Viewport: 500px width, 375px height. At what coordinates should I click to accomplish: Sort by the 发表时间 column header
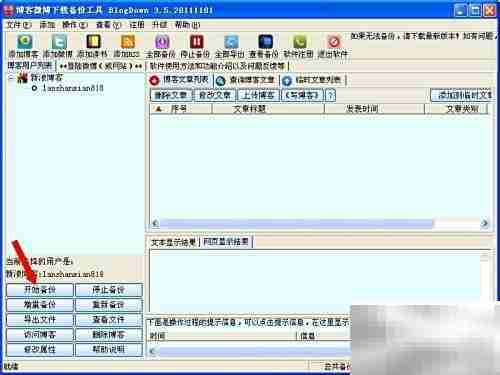374,109
